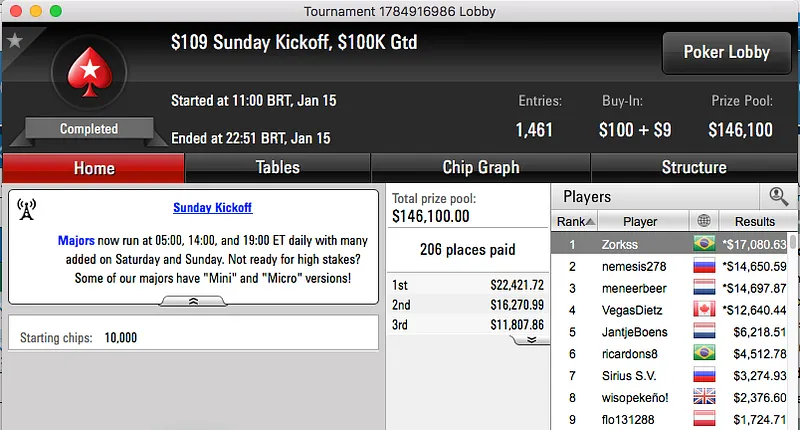Expand the prize payouts list
This screenshot has height=430, width=800.
[532, 340]
